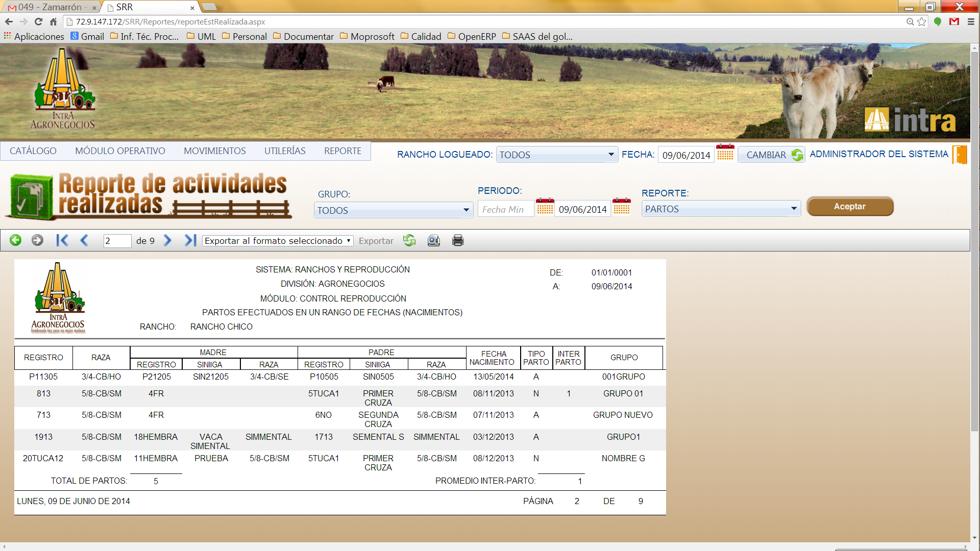This screenshot has width=980, height=551.
Task: Open the UTILERÍAS menu
Action: point(285,151)
